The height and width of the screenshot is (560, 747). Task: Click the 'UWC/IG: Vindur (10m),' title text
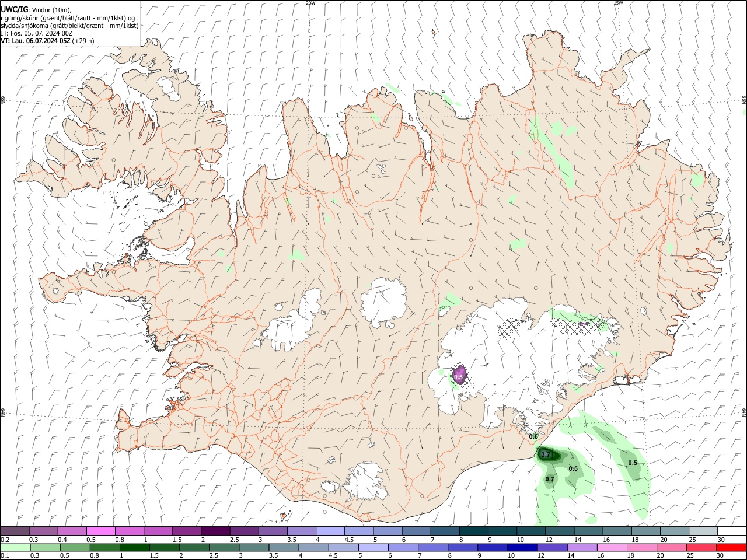click(36, 10)
